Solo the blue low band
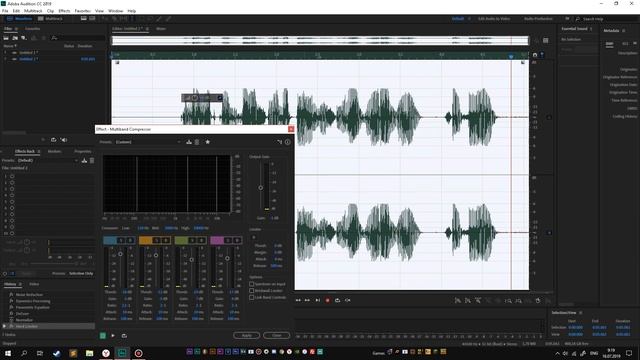 coord(121,240)
